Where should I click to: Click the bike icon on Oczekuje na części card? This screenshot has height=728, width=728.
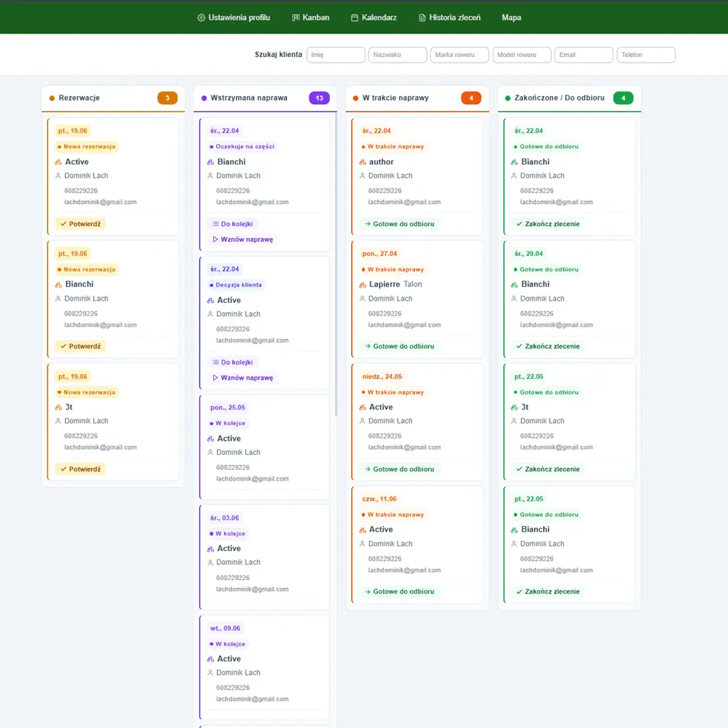210,163
